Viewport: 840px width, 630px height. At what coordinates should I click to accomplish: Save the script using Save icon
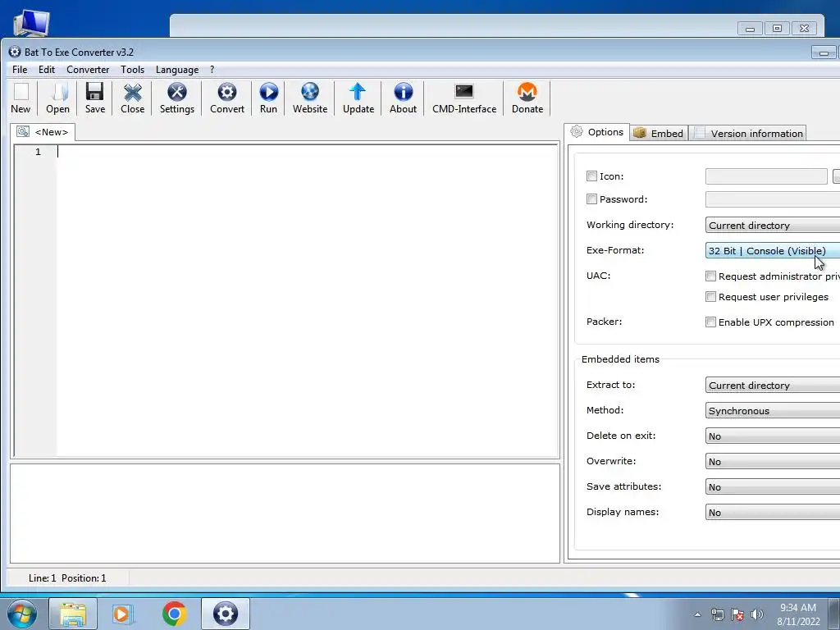[95, 98]
